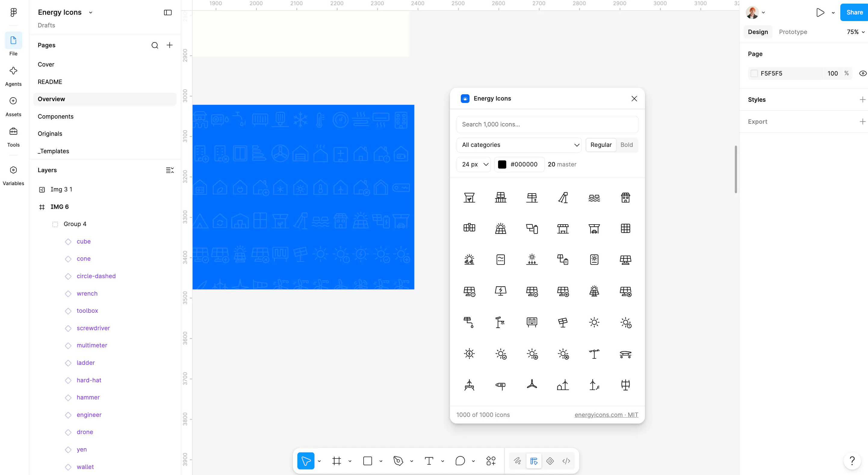The width and height of the screenshot is (868, 475).
Task: Click the blue Share button
Action: pyautogui.click(x=854, y=12)
